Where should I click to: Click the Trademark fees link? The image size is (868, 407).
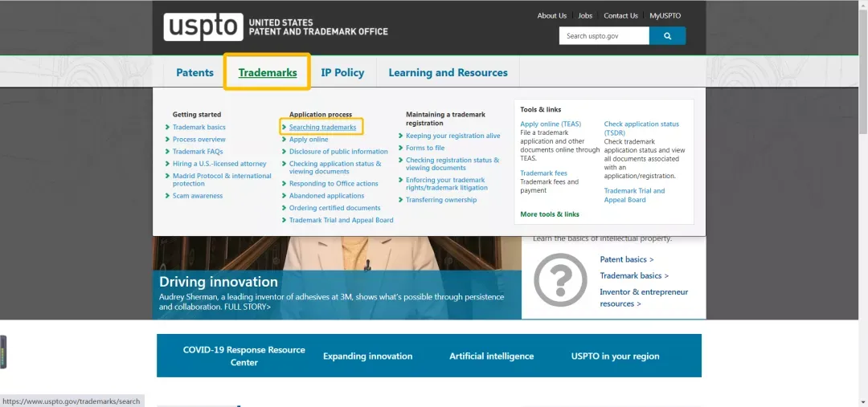click(x=543, y=173)
